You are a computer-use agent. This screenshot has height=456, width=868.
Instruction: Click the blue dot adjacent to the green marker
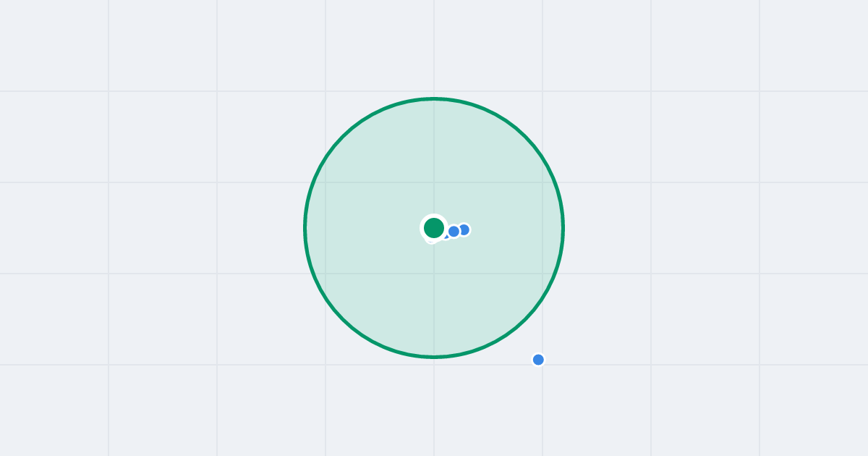(x=454, y=232)
